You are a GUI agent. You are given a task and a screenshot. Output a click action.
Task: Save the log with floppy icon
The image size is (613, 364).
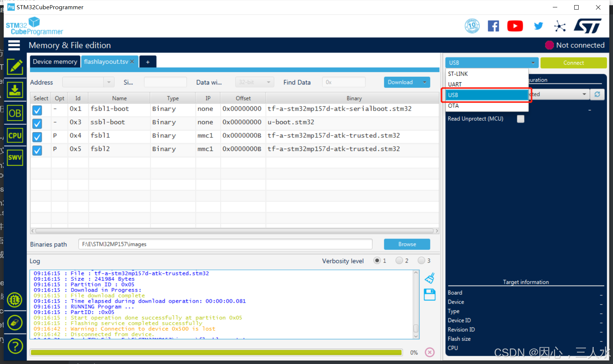(429, 295)
